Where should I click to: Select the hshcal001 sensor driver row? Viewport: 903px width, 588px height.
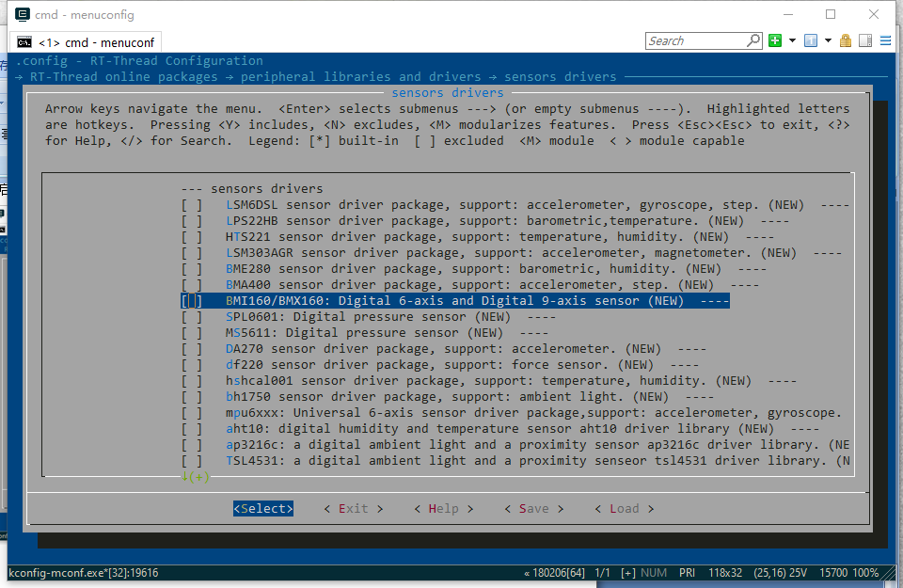(x=489, y=381)
